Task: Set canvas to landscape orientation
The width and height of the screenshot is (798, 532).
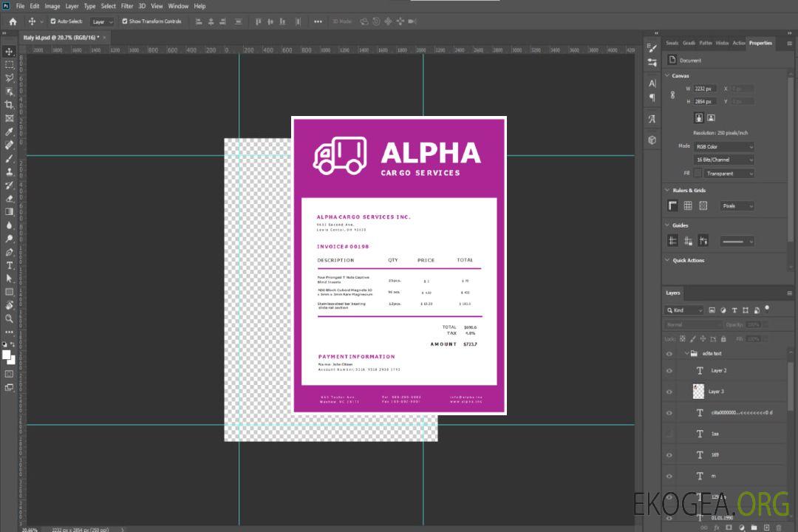Action: tap(711, 118)
